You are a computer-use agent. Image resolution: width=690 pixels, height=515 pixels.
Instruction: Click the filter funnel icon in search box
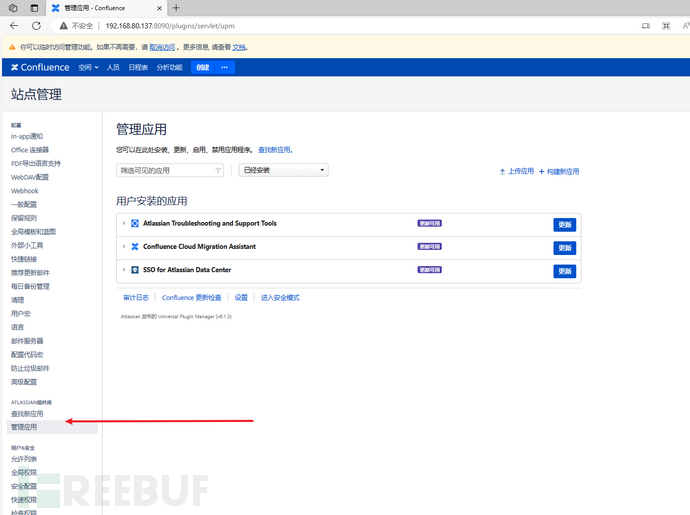pos(218,170)
